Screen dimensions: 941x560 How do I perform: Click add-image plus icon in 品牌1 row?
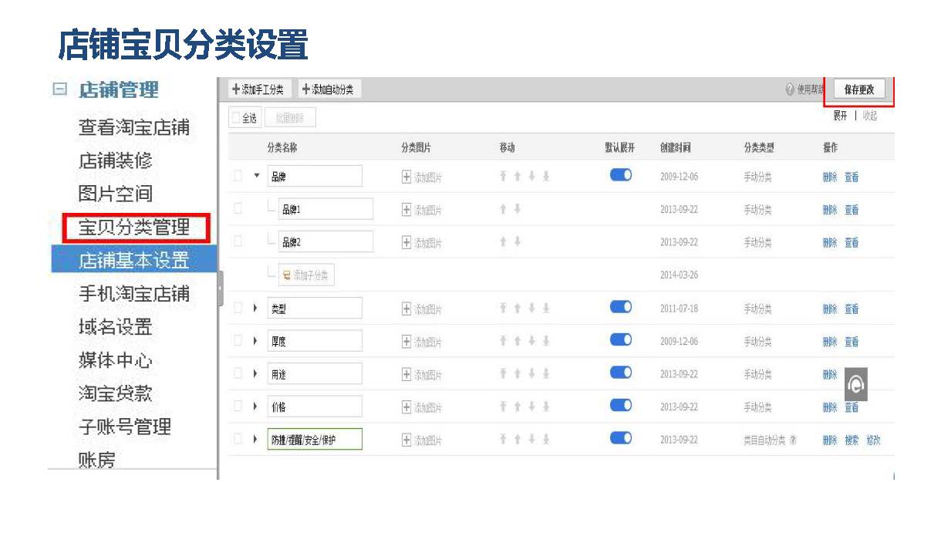point(406,210)
